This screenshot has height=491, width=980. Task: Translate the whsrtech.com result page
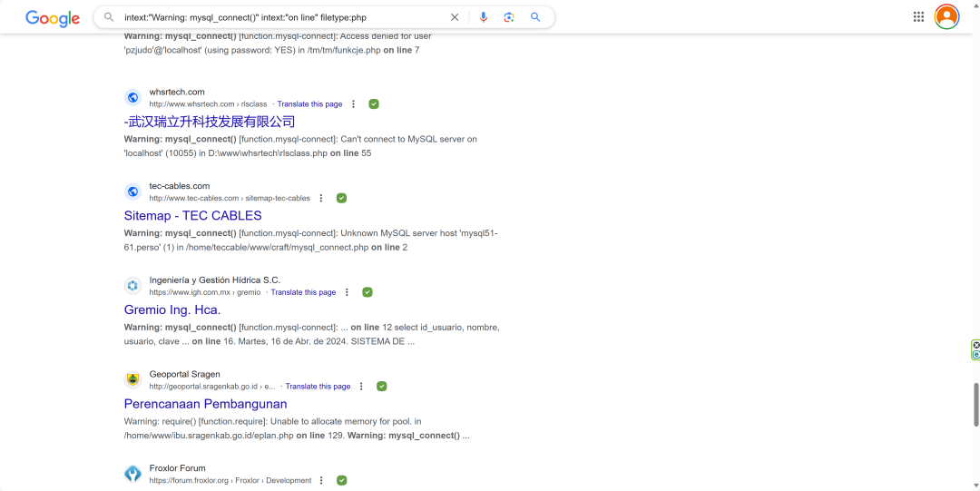tap(310, 103)
